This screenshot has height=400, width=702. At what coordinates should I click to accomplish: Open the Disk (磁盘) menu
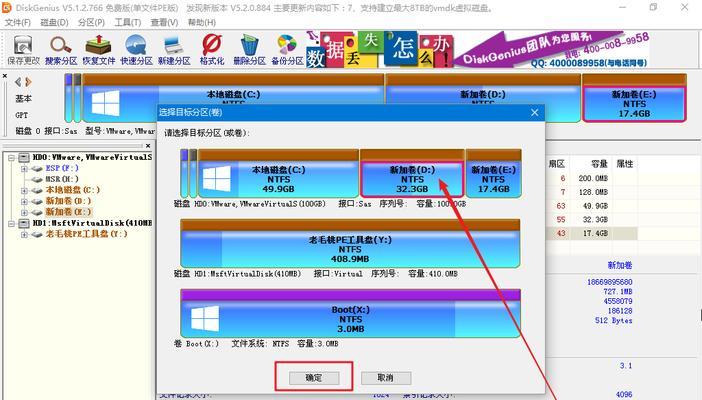coord(54,22)
